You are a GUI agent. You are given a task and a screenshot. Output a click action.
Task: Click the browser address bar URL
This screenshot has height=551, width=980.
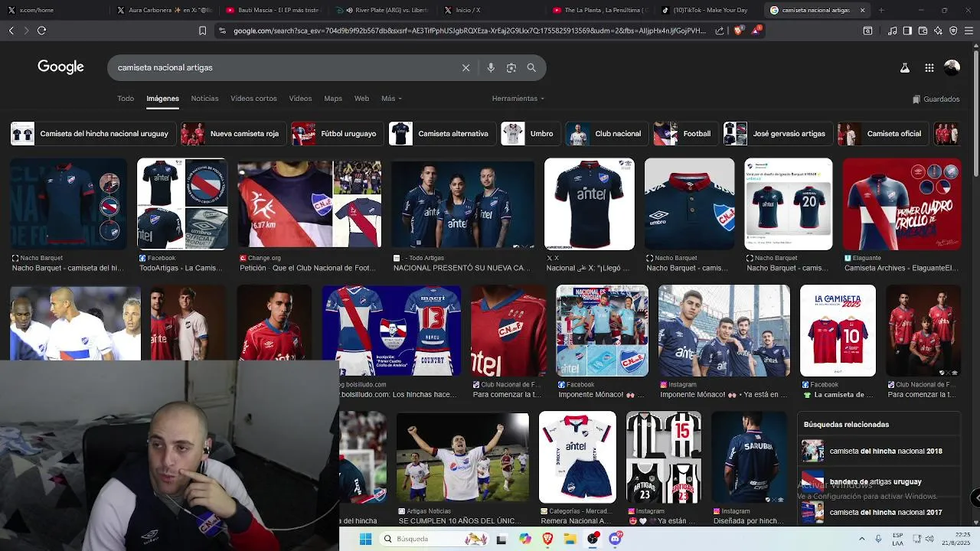(x=469, y=31)
